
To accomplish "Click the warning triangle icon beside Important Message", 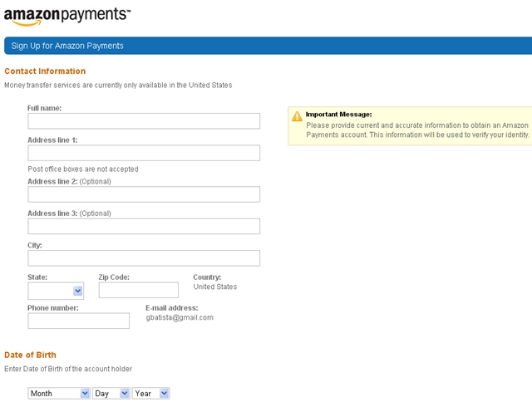I will click(x=297, y=116).
